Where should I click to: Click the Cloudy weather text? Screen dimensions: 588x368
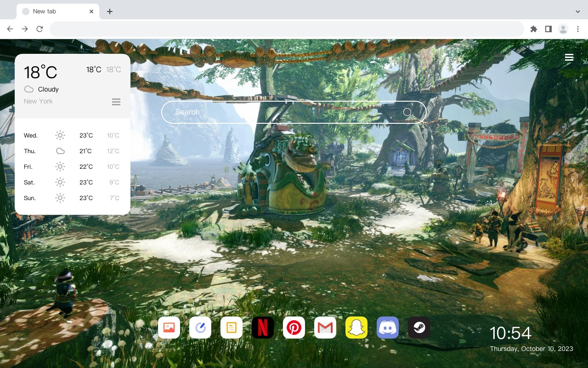click(48, 89)
